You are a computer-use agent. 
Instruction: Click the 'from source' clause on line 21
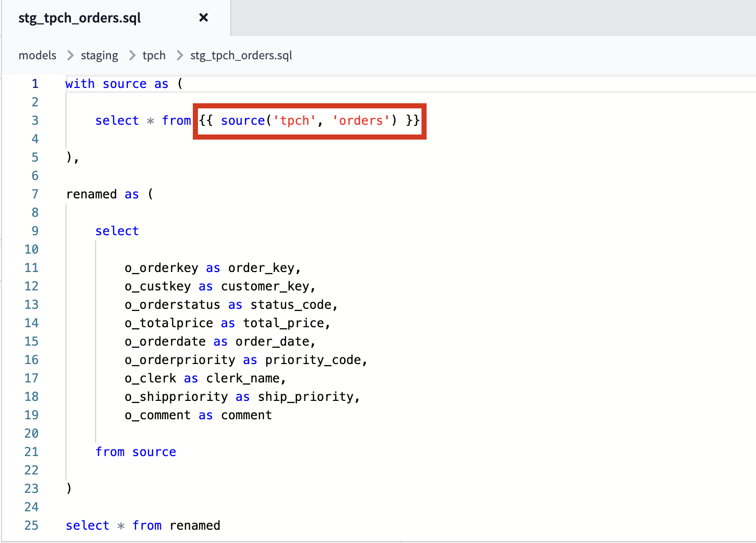click(136, 451)
